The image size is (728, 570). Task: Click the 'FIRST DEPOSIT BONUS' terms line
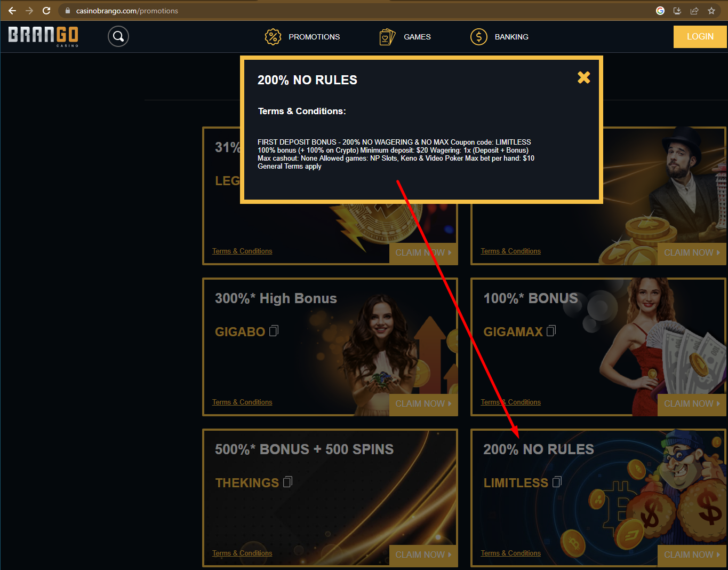[x=394, y=142]
